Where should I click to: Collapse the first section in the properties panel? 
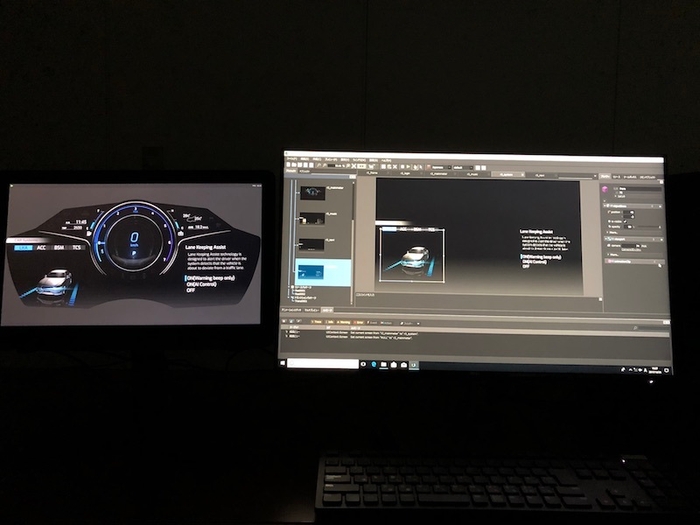tap(603, 208)
